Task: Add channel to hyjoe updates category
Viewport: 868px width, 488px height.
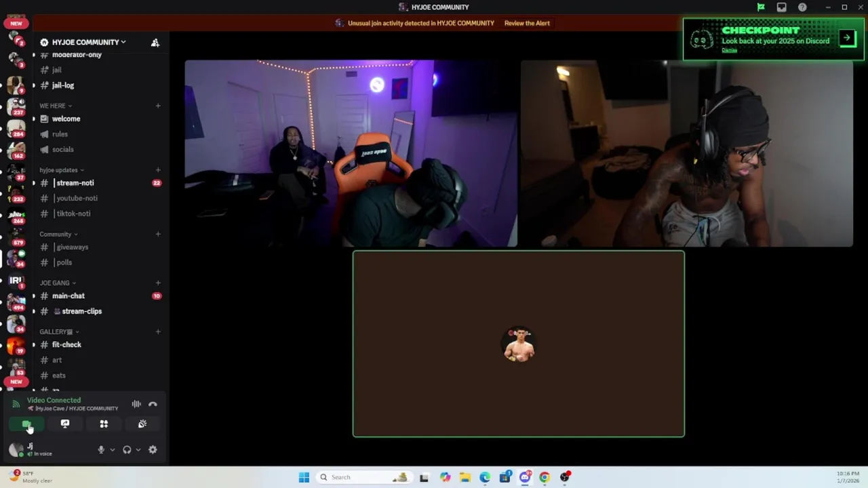Action: point(158,170)
